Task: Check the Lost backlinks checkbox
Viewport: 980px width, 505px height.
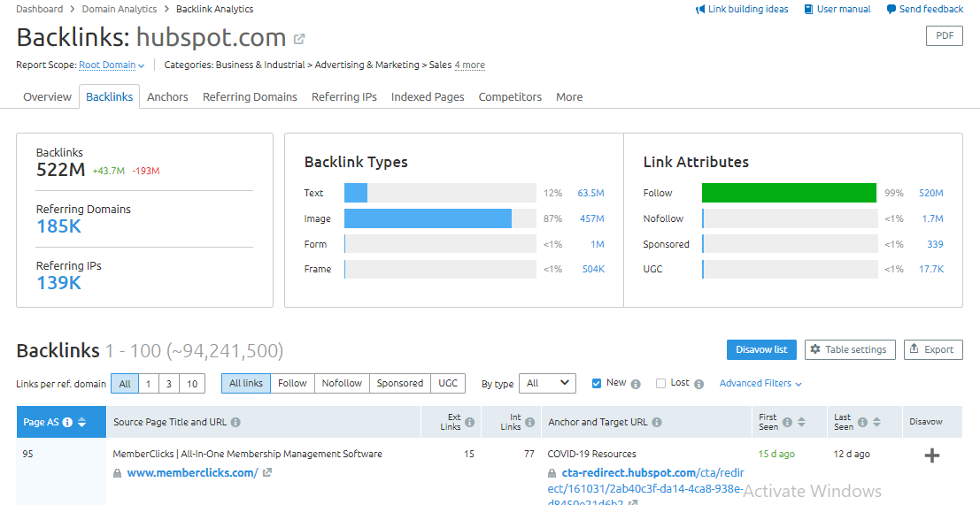Action: coord(660,383)
